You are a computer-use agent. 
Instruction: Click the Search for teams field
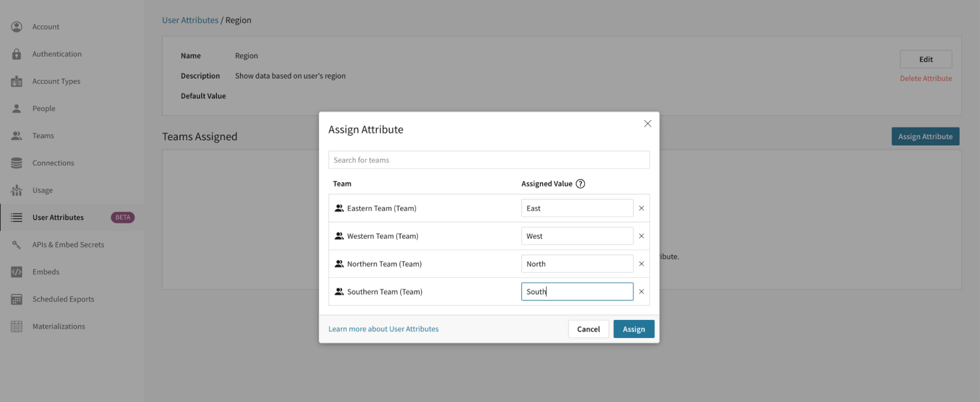pyautogui.click(x=489, y=160)
